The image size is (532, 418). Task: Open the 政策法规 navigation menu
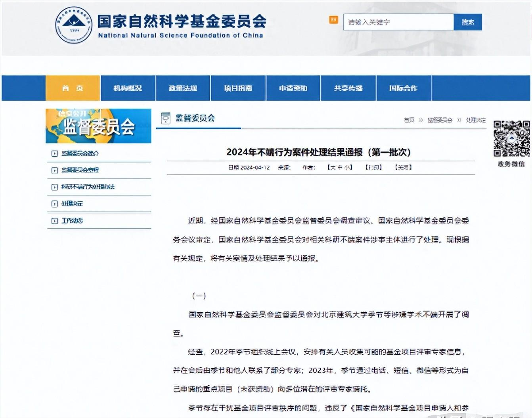183,88
